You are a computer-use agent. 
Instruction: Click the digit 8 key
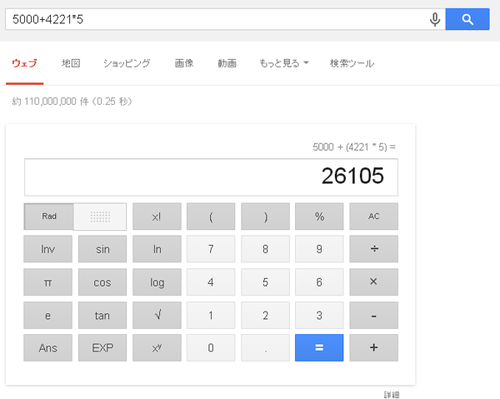[265, 249]
